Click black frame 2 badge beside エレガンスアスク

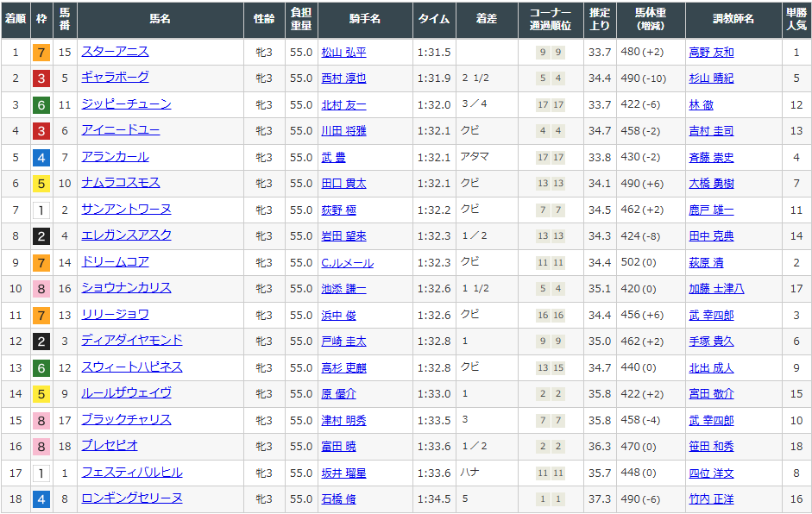(x=41, y=236)
